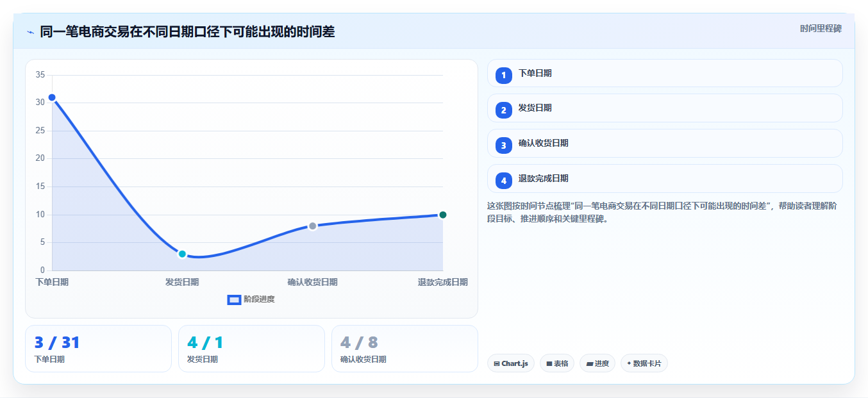Click the 阶段进度 legend label text
Screen dimensions: 868x398
259,299
